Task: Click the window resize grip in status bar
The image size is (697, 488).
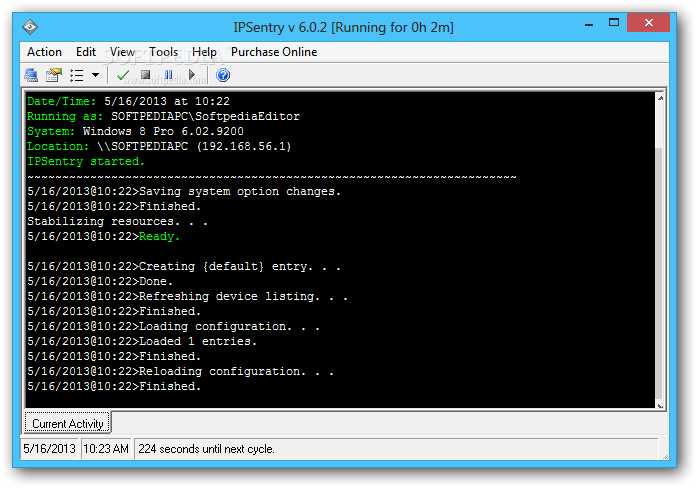Action: coord(665,456)
